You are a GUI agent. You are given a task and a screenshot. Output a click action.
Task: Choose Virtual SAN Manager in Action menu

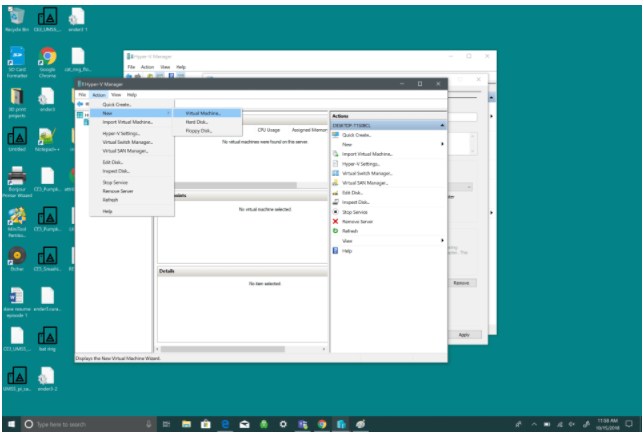point(131,151)
